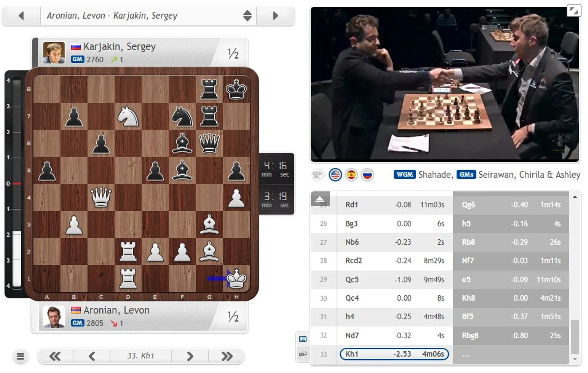
Task: Select Black's move 32 Rbg8
Action: (511, 336)
